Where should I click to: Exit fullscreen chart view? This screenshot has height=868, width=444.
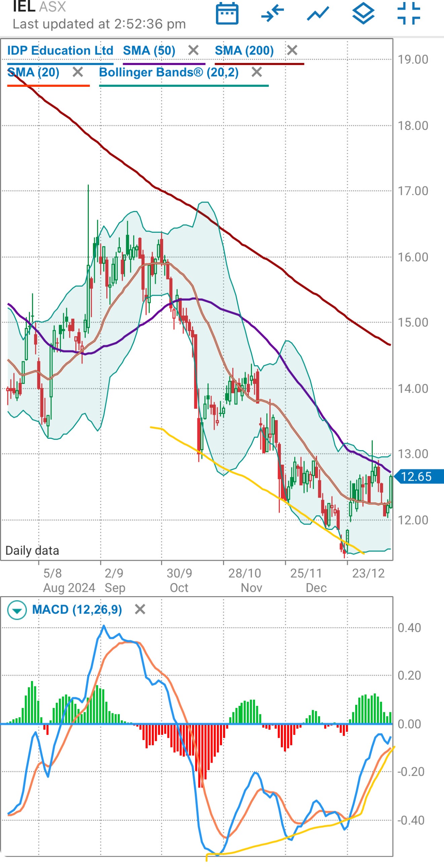(408, 13)
